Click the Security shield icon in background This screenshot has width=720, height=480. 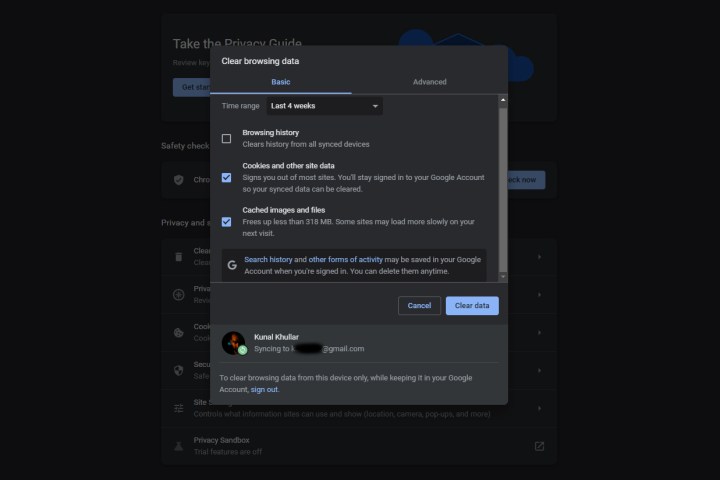pyautogui.click(x=179, y=370)
